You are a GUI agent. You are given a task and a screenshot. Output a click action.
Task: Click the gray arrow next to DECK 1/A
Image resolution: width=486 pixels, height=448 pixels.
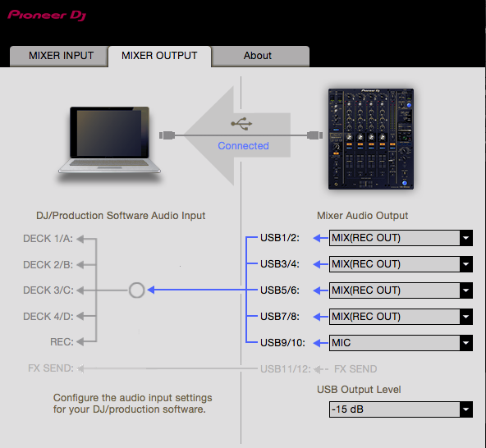point(81,239)
